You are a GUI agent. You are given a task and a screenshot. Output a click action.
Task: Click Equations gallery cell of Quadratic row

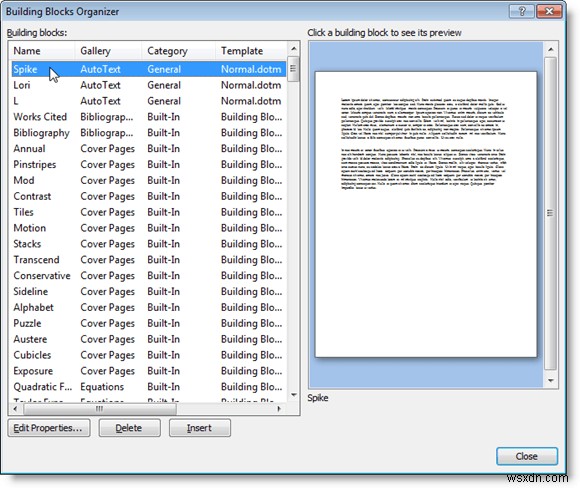coord(102,387)
